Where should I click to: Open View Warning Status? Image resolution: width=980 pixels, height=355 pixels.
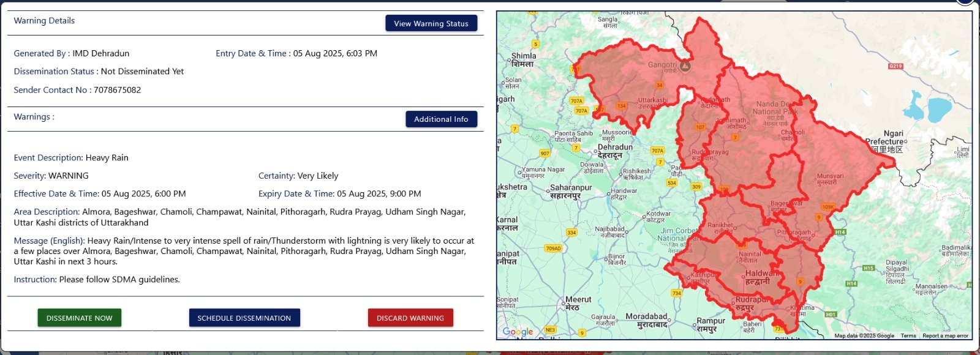[431, 23]
